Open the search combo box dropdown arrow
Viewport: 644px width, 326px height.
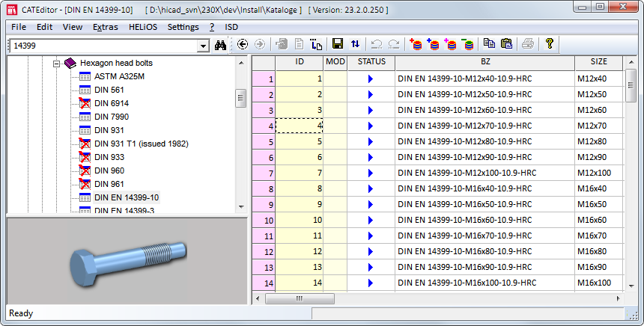[203, 46]
